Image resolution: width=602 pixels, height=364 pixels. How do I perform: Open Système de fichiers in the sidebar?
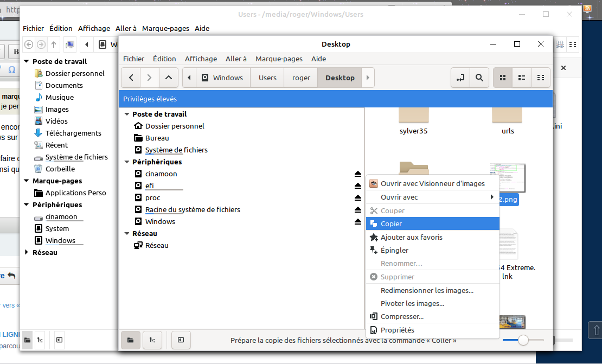(x=176, y=150)
